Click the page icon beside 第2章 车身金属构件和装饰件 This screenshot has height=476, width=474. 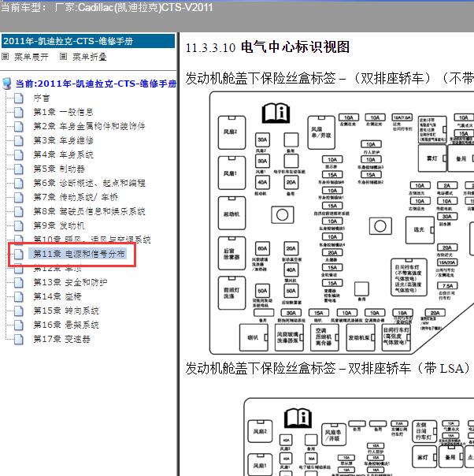point(19,126)
